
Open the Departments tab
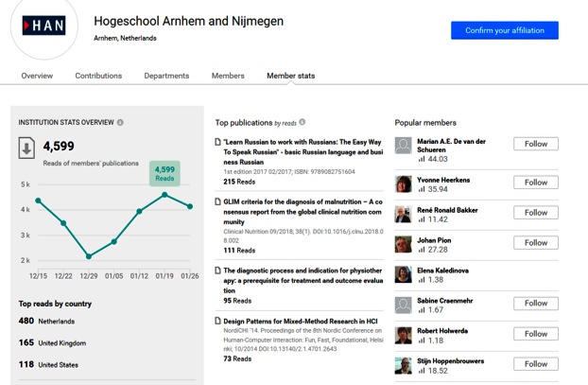click(x=166, y=76)
